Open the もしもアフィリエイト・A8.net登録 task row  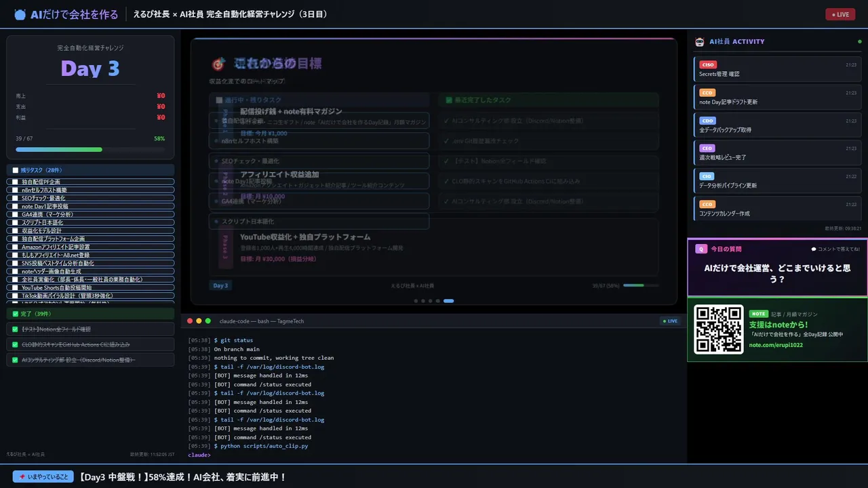click(x=90, y=255)
